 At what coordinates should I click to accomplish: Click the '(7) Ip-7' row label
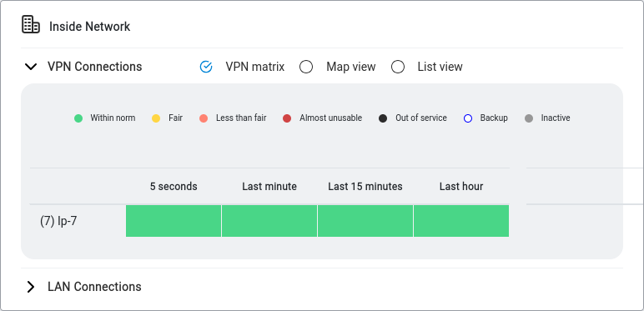pos(58,222)
